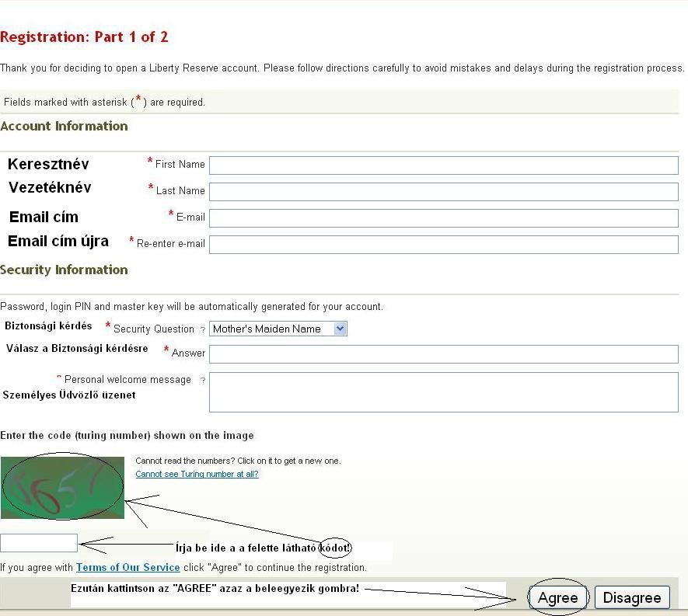Screen dimensions: 688x616
Task: Click the 'Email cím újra' label
Action: tap(58, 241)
